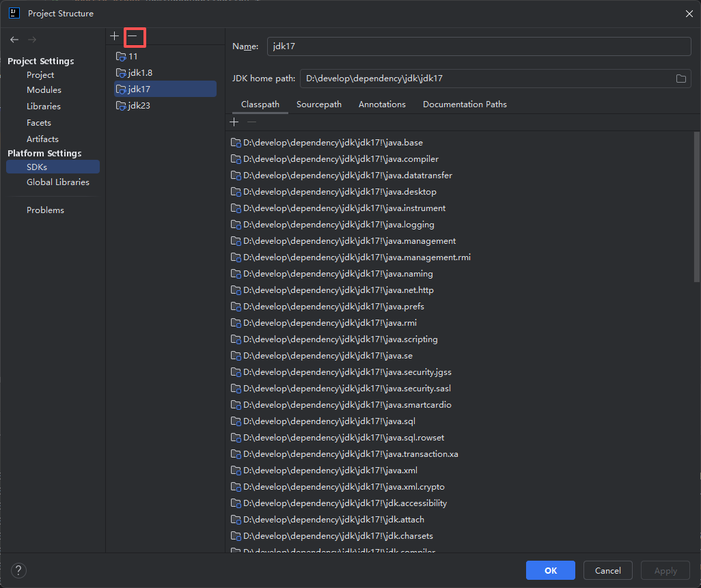Click the remove SDK minus icon

(133, 36)
